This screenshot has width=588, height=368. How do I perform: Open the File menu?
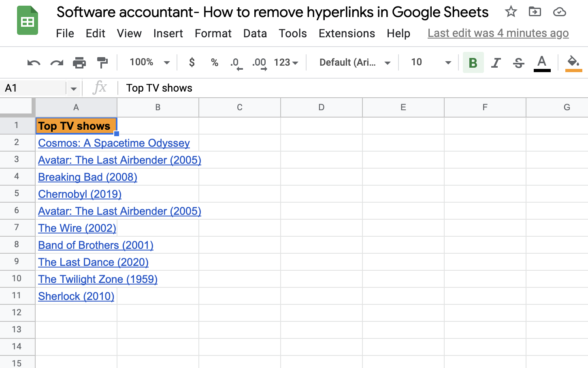65,33
